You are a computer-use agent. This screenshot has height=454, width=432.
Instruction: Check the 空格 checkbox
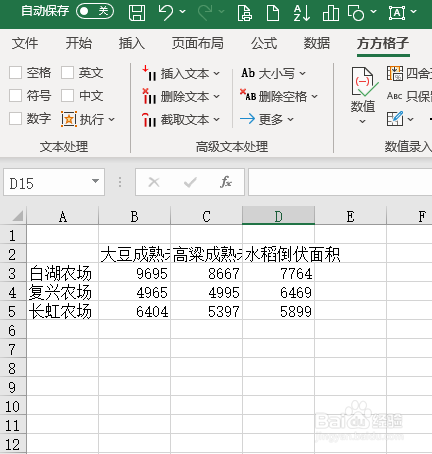(15, 72)
